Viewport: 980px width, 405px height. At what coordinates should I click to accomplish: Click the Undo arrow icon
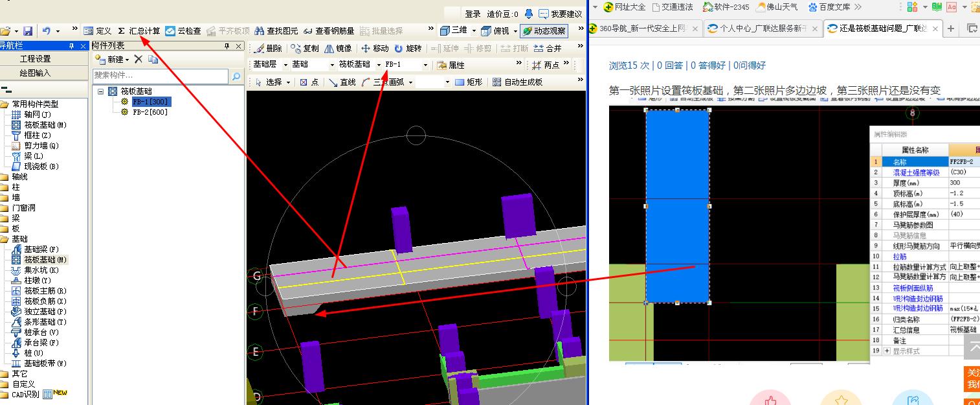[x=46, y=30]
